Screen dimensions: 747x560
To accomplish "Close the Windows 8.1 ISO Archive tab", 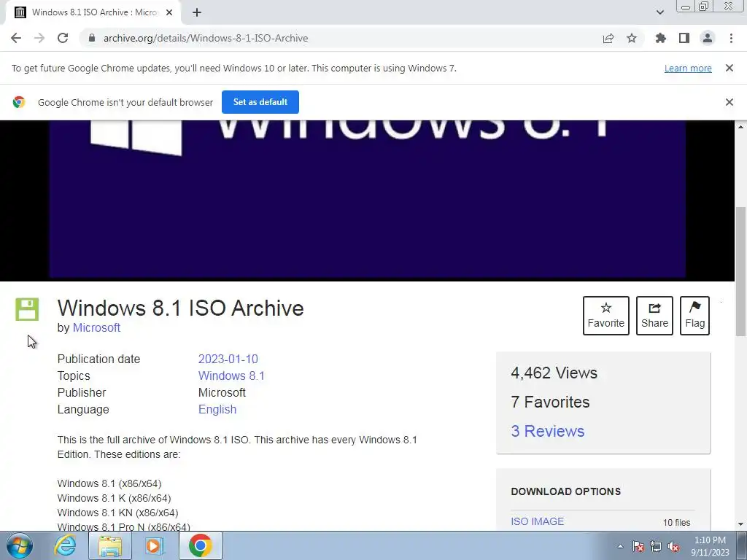I will point(169,12).
